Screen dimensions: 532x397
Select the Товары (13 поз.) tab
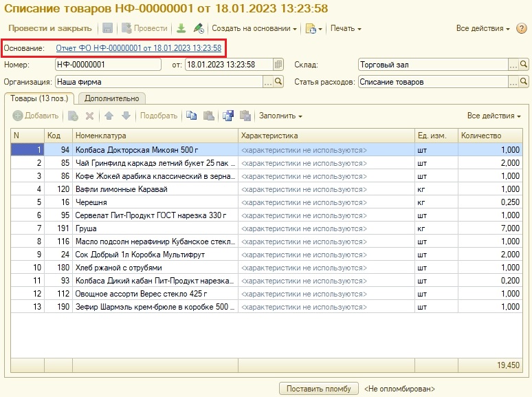click(x=39, y=98)
